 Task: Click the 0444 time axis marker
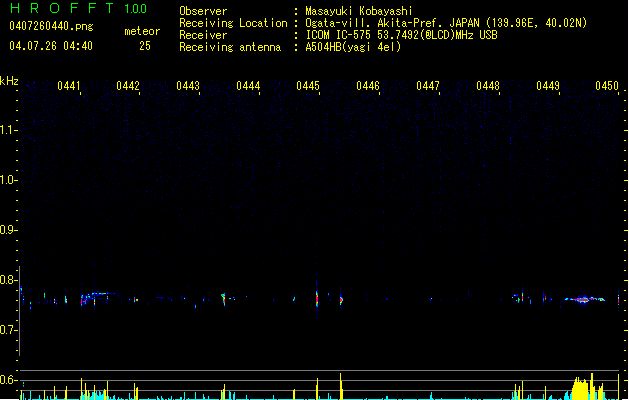248,85
